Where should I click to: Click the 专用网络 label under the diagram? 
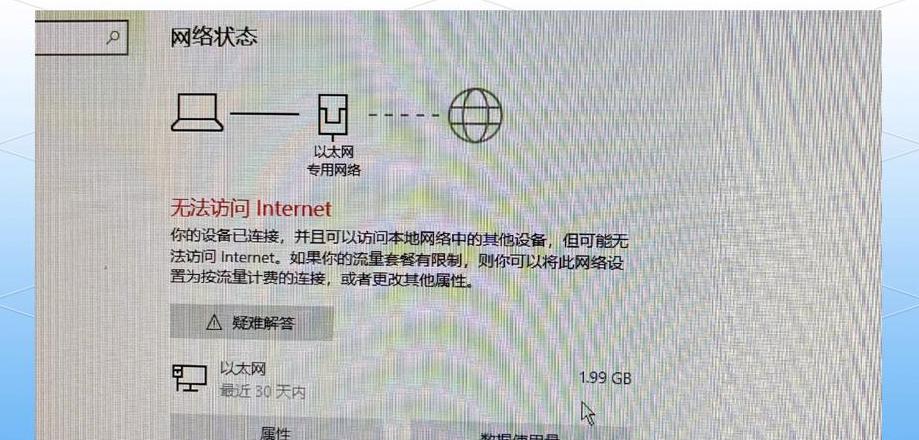tap(333, 170)
